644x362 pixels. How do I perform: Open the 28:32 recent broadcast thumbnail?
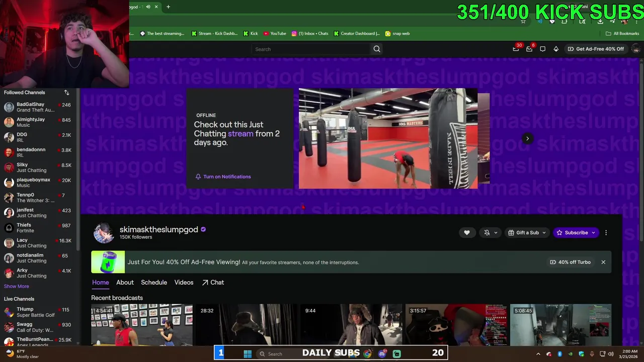(x=246, y=325)
